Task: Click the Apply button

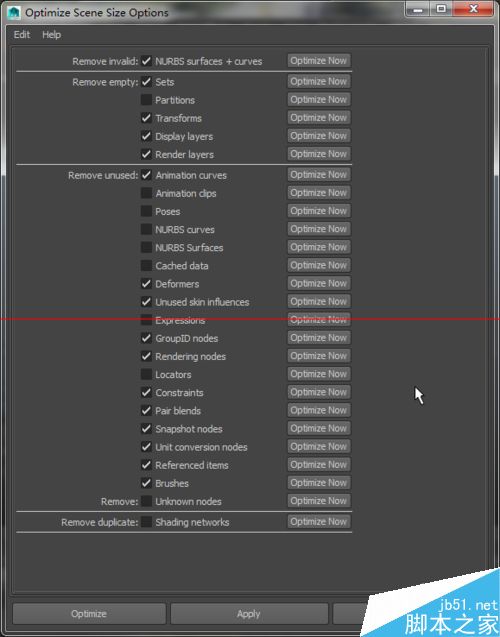Action: [x=249, y=614]
